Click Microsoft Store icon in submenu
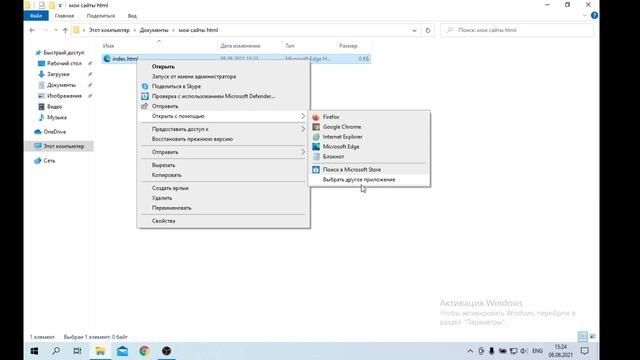Screen dimensions: 640x360 tap(316, 169)
